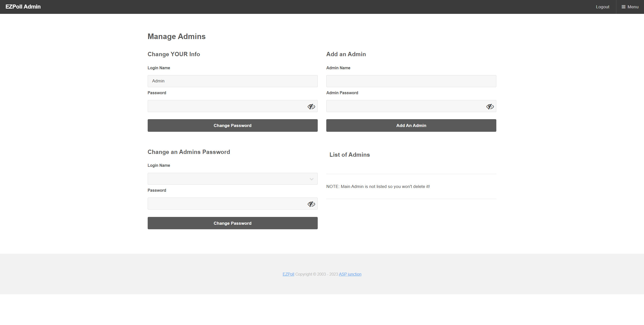Open the EZPoll footer link
Image resolution: width=644 pixels, height=325 pixels.
(x=288, y=274)
